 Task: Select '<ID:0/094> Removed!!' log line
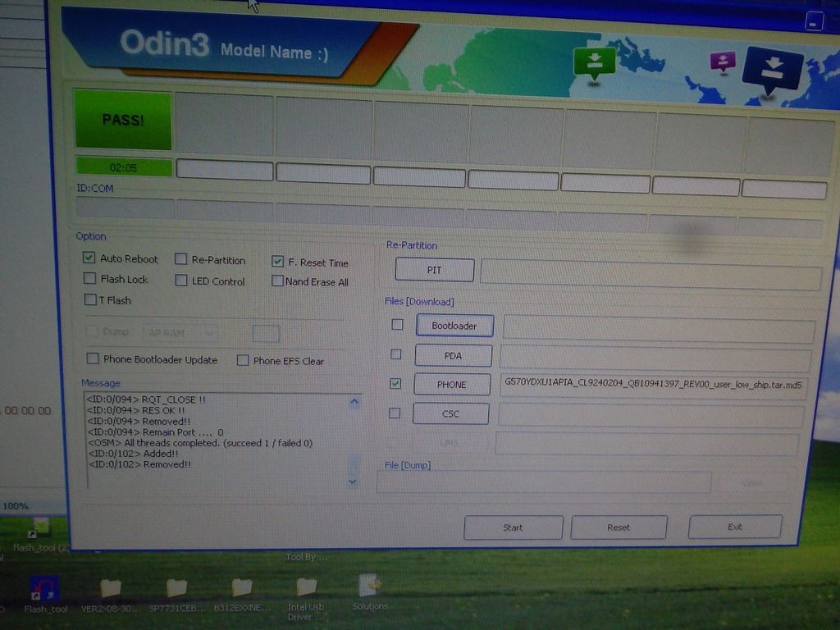139,422
